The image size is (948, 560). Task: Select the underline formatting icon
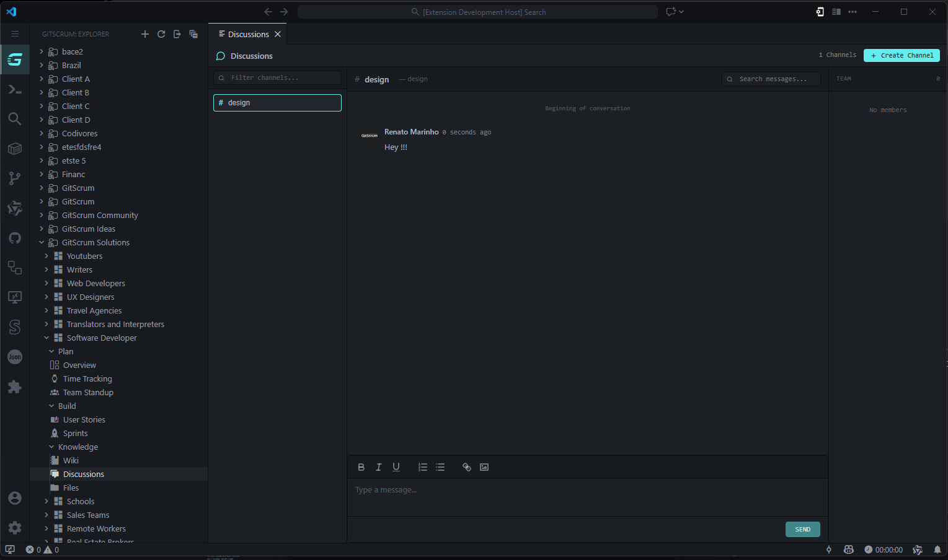pos(396,467)
